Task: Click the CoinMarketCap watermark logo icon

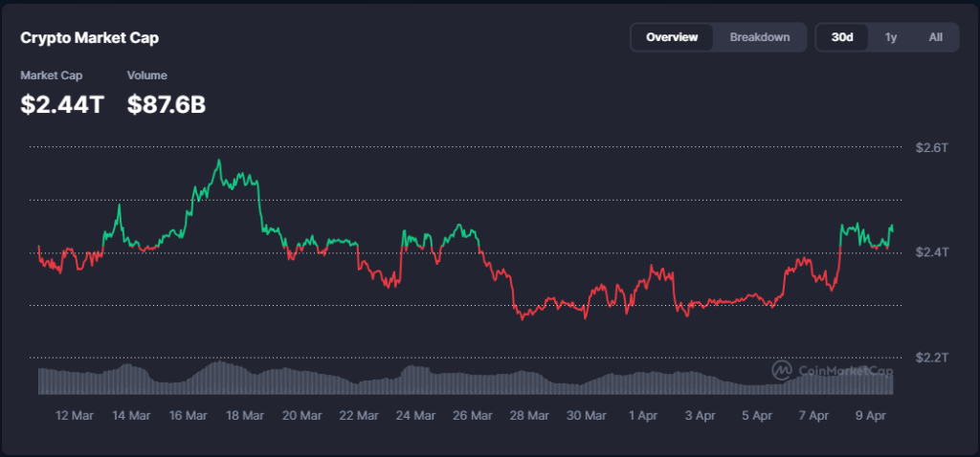Action: (x=782, y=370)
